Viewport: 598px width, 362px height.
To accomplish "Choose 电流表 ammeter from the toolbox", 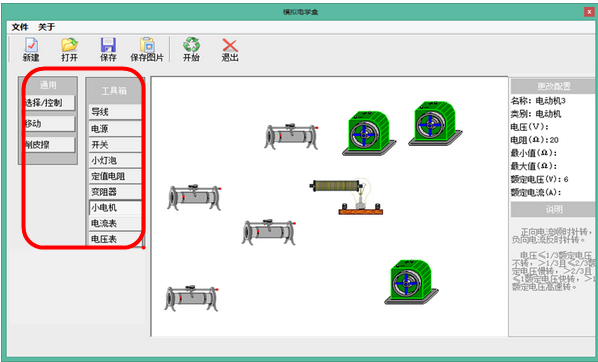I will click(x=115, y=224).
